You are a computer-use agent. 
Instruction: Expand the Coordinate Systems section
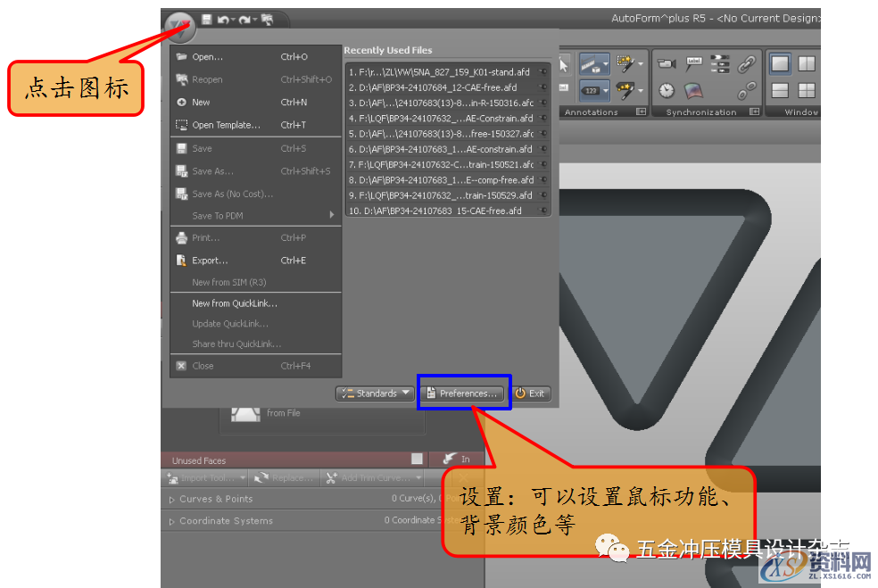[x=170, y=520]
